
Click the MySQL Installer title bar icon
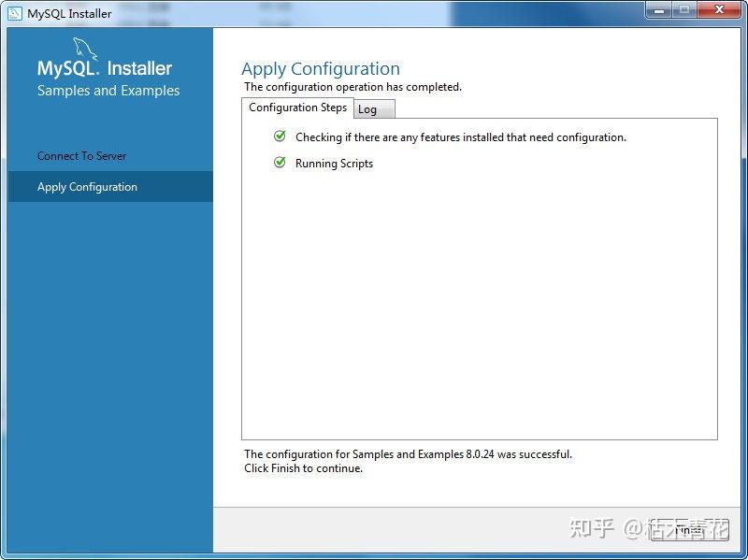pyautogui.click(x=15, y=13)
